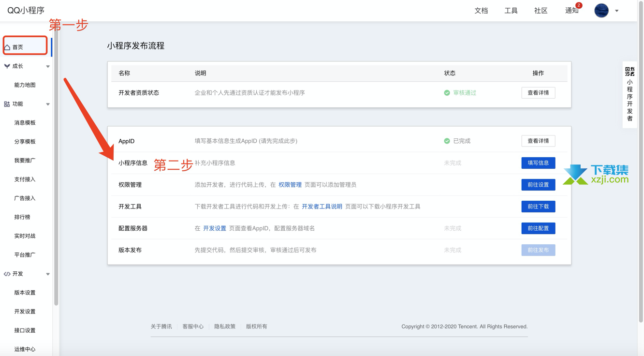Screen dimensions: 644x356
Task: Click the 未完成 status of 小程序信息
Action: point(453,163)
